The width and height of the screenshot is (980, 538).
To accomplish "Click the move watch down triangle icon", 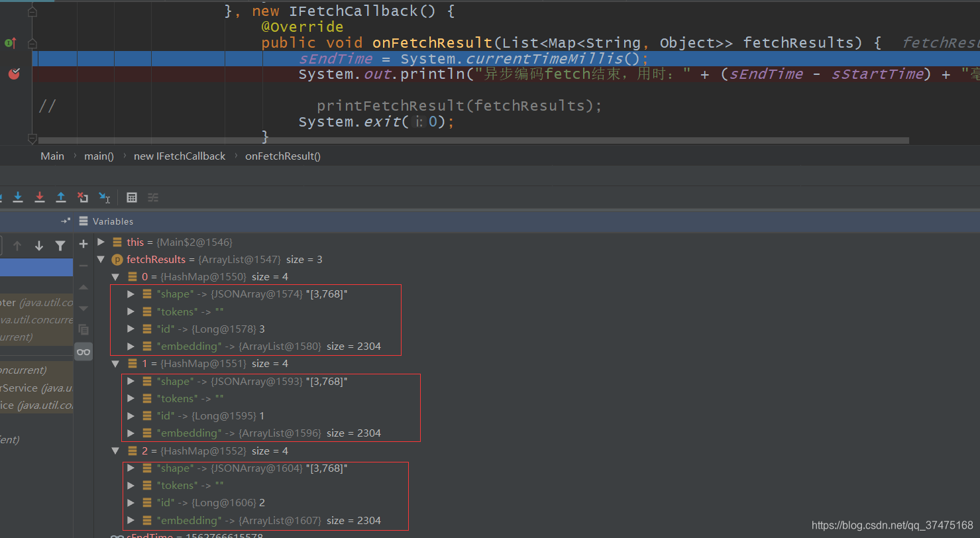I will click(x=83, y=308).
